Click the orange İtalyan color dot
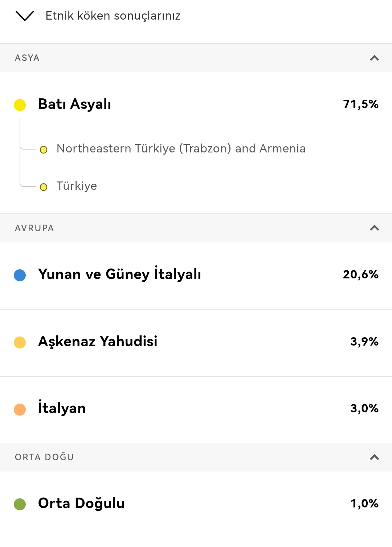This screenshot has width=392, height=547. tap(20, 409)
